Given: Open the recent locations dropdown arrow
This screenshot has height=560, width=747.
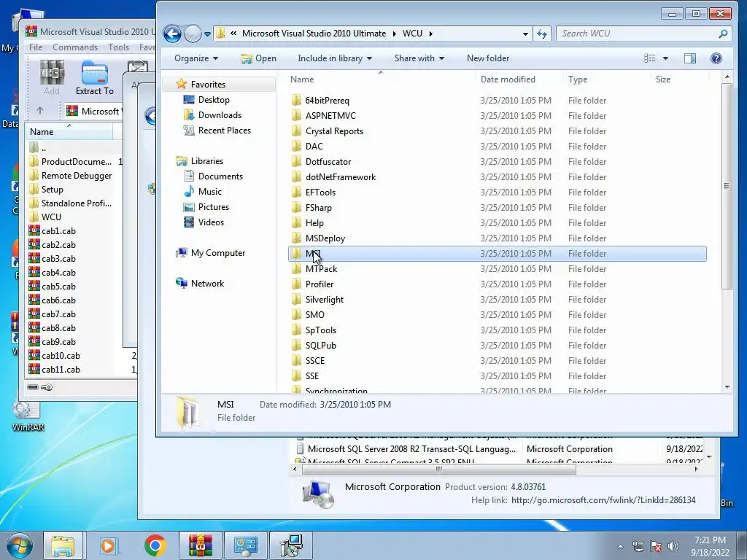Looking at the screenshot, I should point(207,34).
